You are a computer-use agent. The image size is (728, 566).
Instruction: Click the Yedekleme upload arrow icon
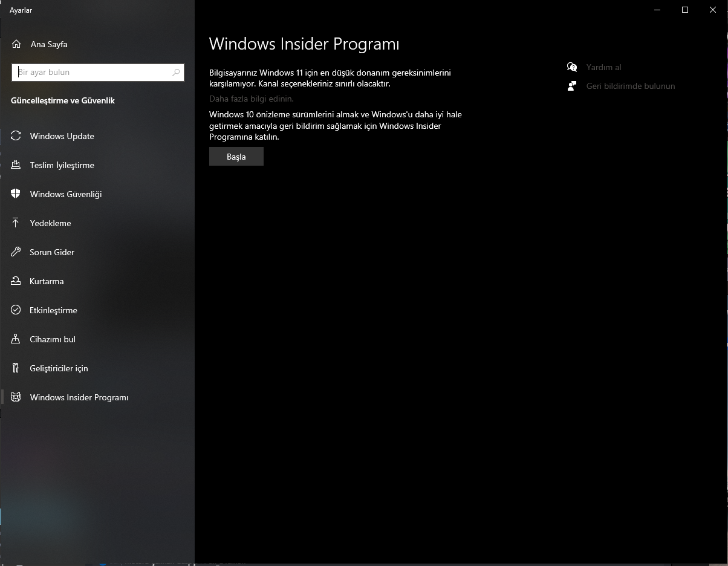[16, 223]
